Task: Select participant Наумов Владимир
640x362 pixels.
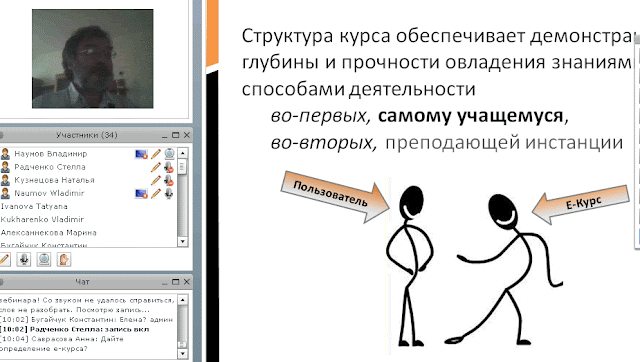Action: tap(51, 154)
